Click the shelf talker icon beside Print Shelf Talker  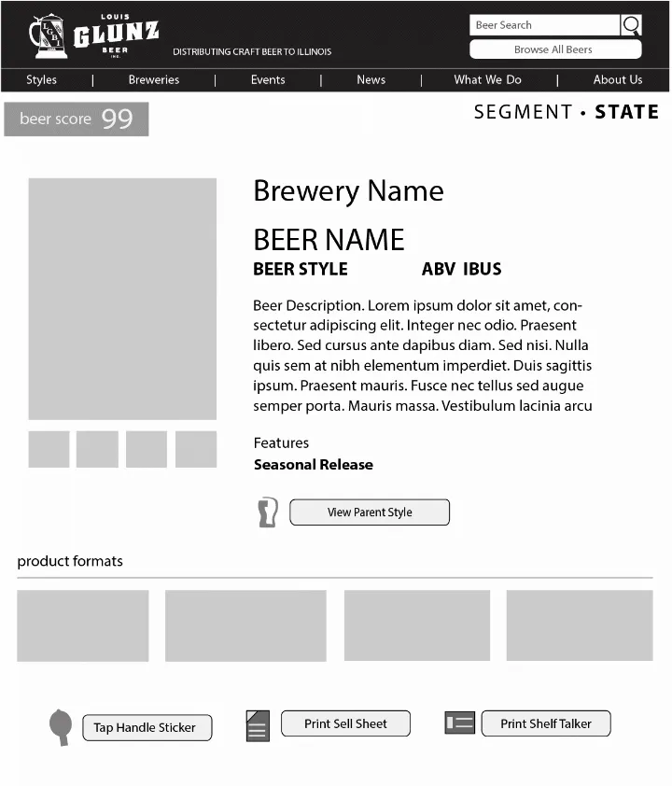click(x=459, y=722)
